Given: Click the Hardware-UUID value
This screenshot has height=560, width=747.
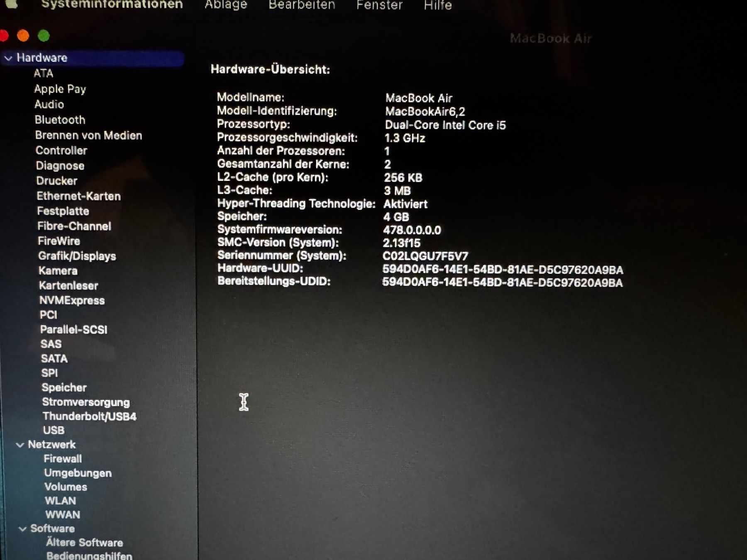Looking at the screenshot, I should tap(503, 270).
